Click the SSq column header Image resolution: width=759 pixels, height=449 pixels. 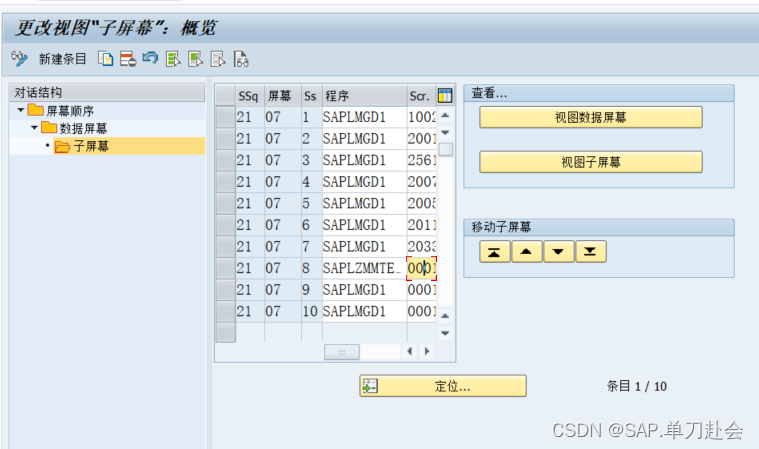[x=249, y=96]
